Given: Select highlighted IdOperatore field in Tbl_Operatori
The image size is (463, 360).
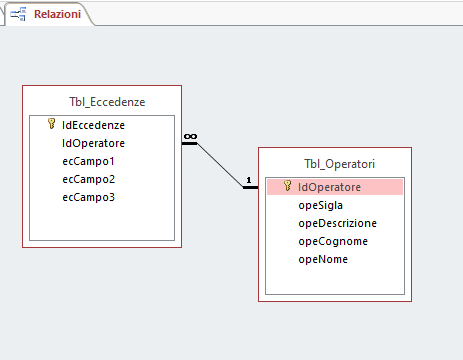Looking at the screenshot, I should point(335,187).
